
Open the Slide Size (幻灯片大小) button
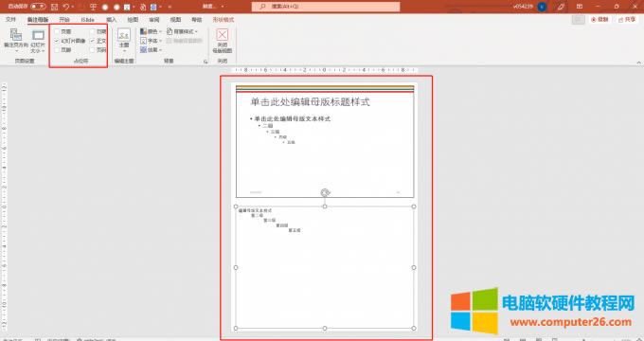pyautogui.click(x=38, y=41)
